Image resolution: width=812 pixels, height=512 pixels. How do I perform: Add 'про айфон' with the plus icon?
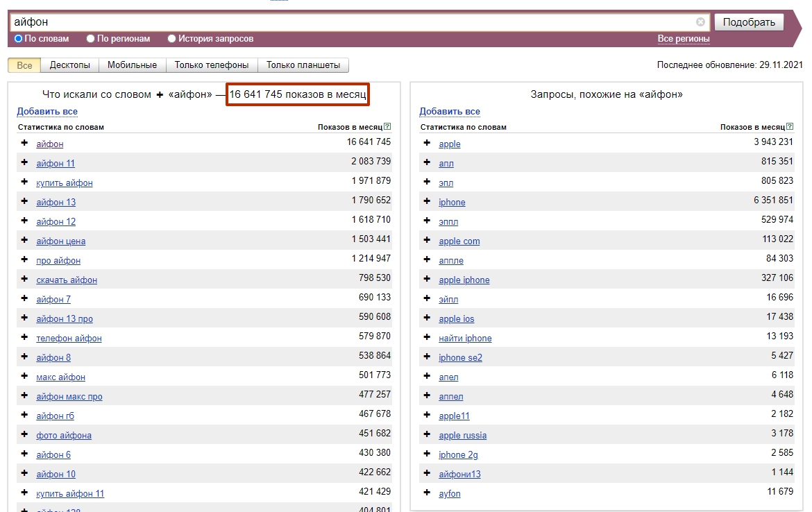point(24,259)
